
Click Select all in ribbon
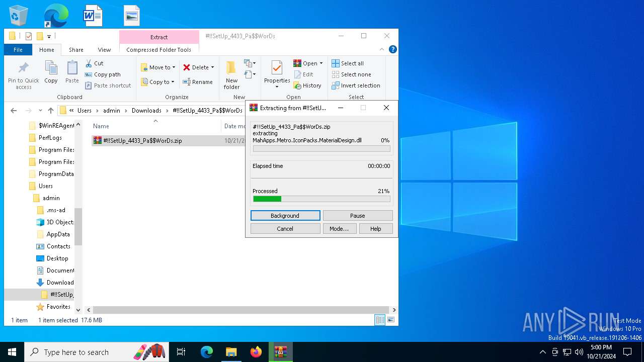click(x=348, y=63)
